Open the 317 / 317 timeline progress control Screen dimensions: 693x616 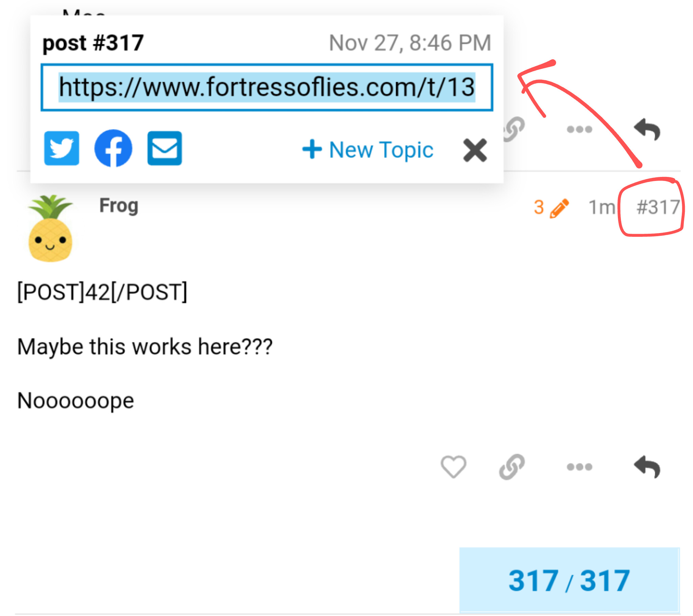[569, 580]
